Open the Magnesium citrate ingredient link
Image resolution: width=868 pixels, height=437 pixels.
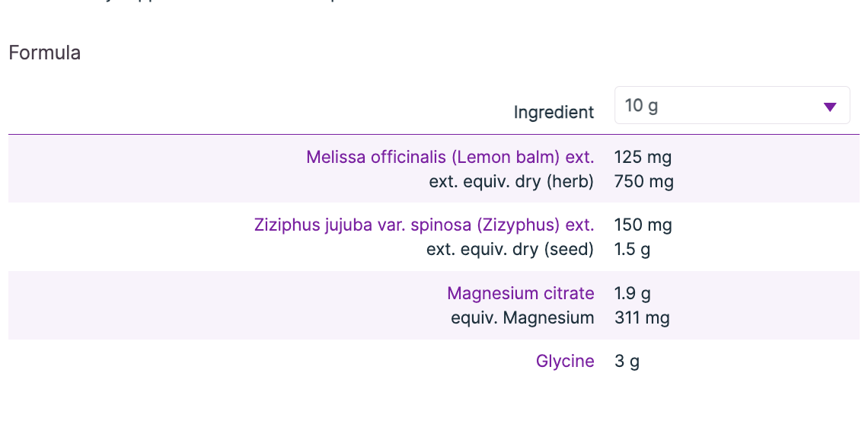pyautogui.click(x=521, y=294)
